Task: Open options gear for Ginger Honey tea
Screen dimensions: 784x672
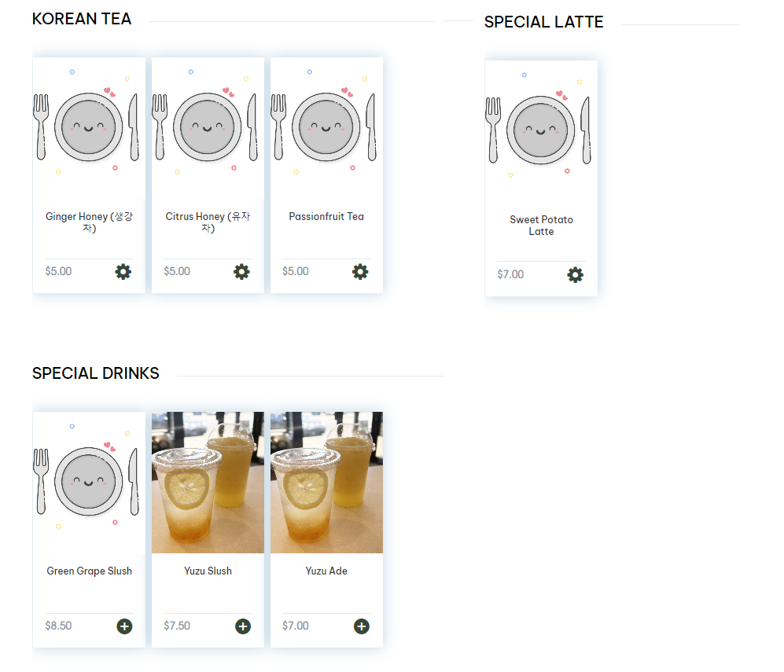Action: 123,272
